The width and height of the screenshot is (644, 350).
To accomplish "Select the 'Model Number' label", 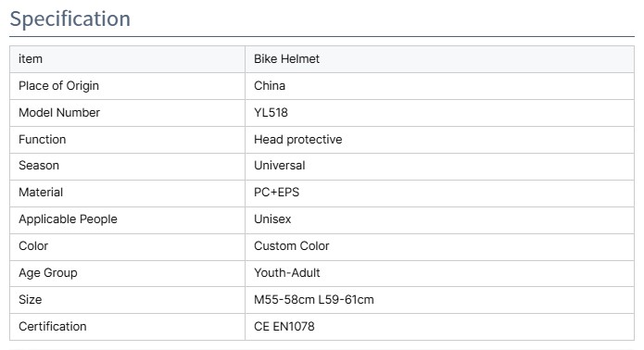I will (59, 112).
